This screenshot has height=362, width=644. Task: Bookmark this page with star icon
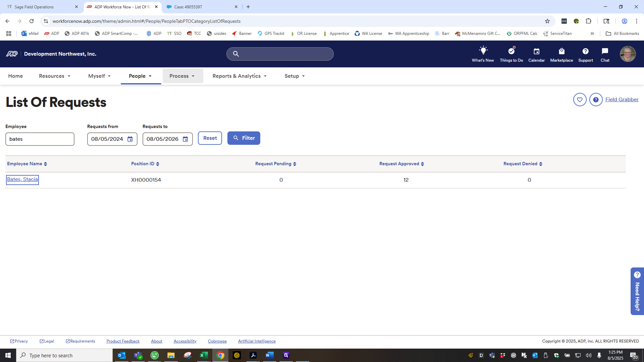[547, 21]
